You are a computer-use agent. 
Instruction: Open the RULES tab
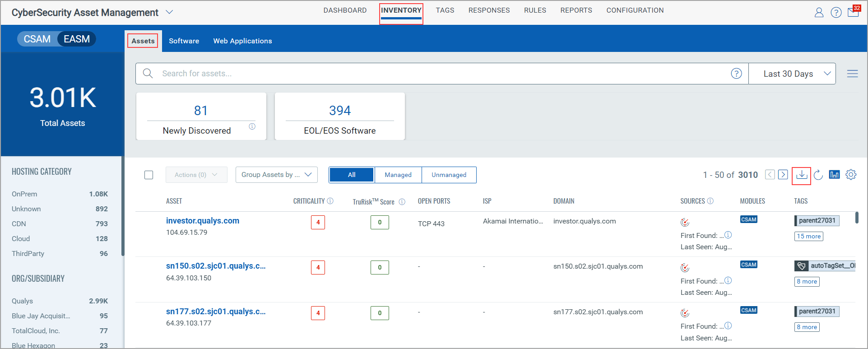[535, 10]
